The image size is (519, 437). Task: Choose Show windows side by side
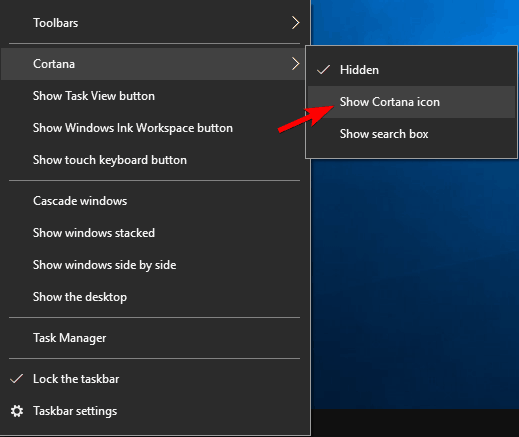point(155,265)
